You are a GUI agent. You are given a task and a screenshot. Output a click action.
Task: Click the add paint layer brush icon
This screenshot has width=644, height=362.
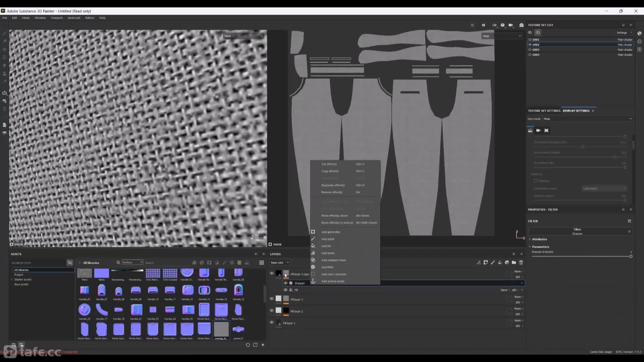click(493, 262)
